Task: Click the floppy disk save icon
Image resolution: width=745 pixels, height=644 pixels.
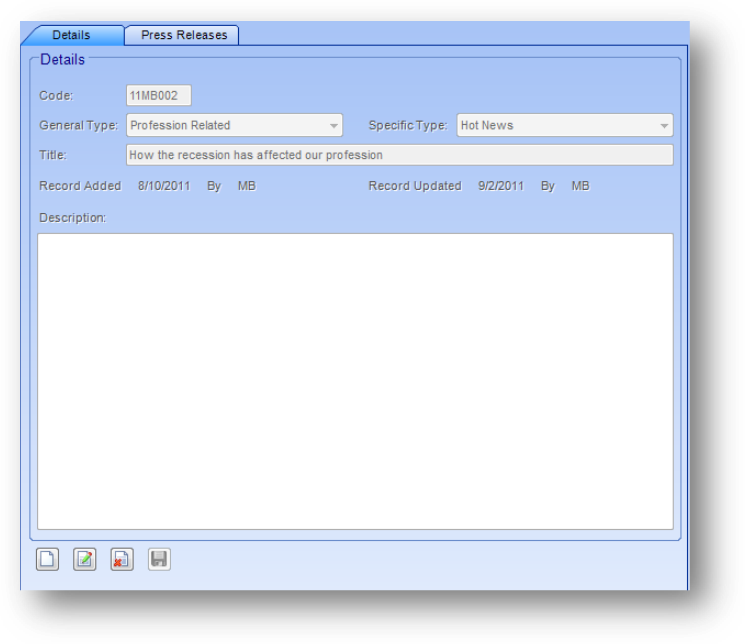Action: (x=159, y=560)
